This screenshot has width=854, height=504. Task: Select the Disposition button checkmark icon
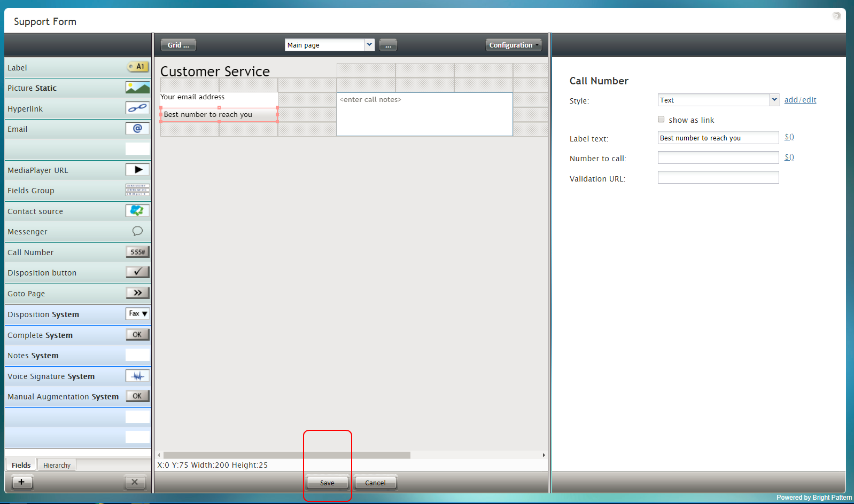click(x=137, y=272)
